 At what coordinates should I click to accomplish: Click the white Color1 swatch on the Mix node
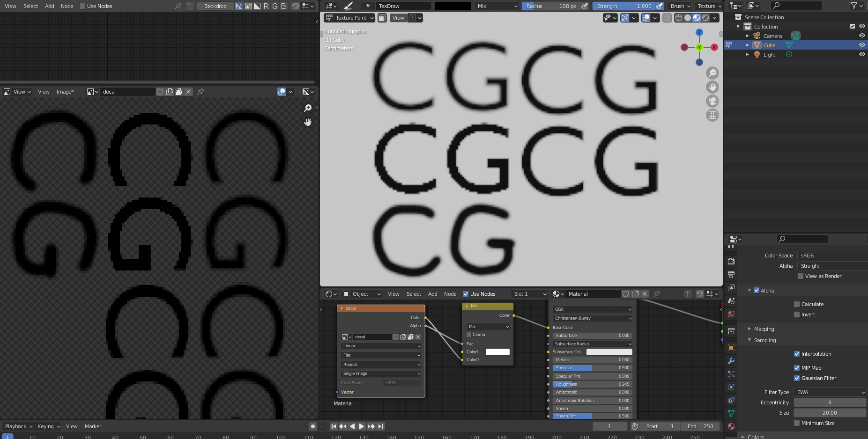tap(497, 352)
